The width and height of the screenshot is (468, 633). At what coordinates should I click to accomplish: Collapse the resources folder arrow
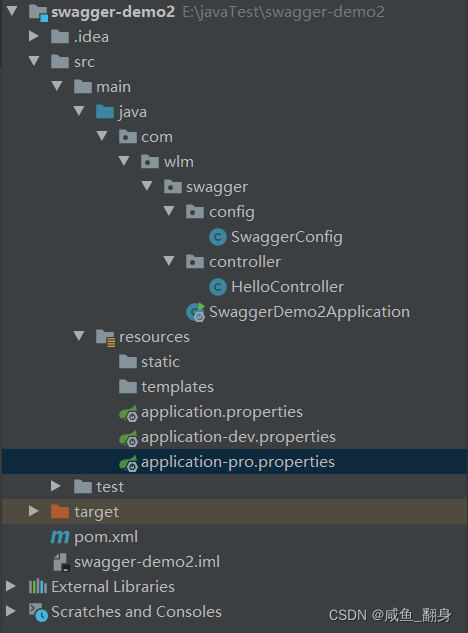pos(79,336)
